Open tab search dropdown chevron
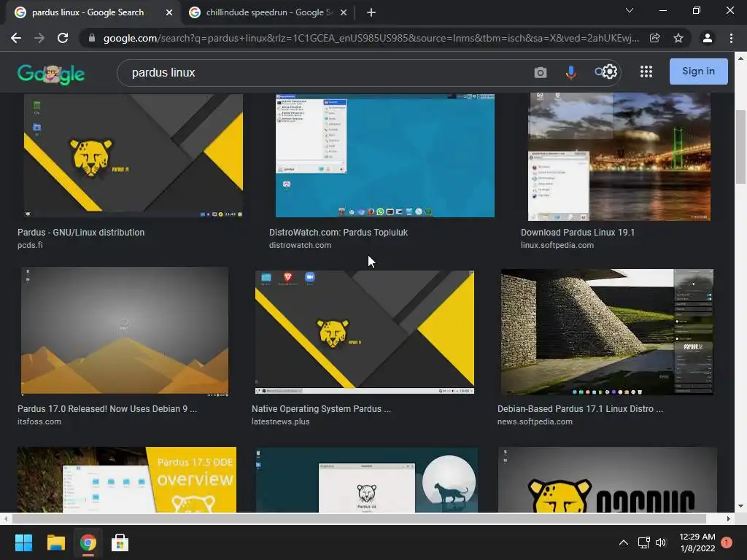 [630, 10]
